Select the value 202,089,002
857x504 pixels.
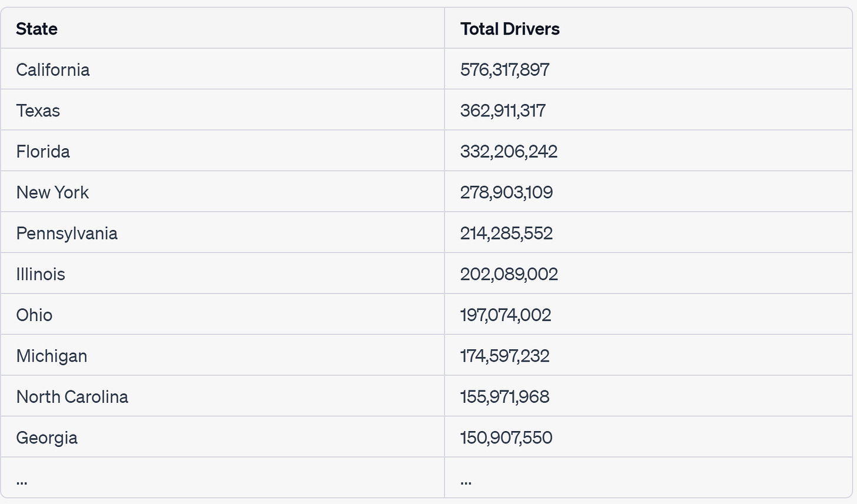pyautogui.click(x=509, y=274)
